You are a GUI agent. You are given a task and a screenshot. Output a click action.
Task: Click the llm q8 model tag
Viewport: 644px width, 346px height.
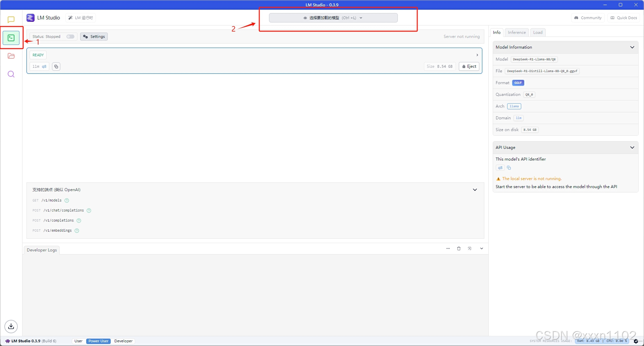40,66
